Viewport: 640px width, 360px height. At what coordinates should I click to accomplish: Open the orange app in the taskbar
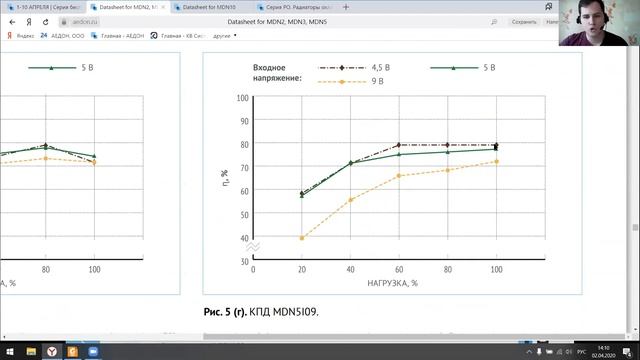click(73, 351)
